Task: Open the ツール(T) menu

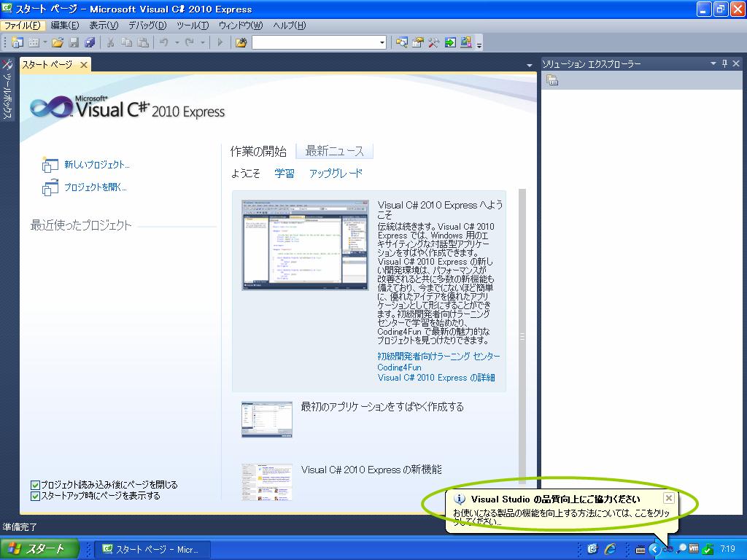Action: pos(192,26)
